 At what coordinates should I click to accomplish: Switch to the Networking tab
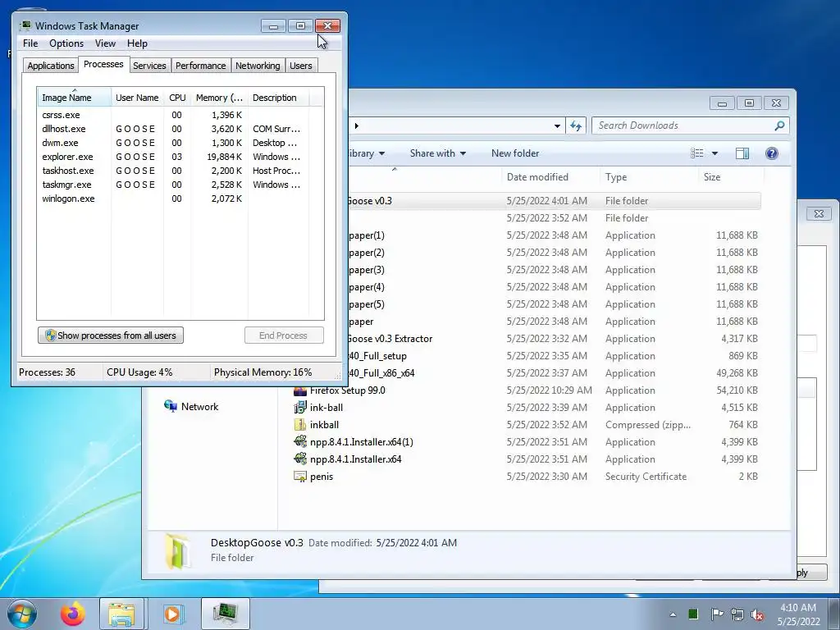(x=258, y=66)
